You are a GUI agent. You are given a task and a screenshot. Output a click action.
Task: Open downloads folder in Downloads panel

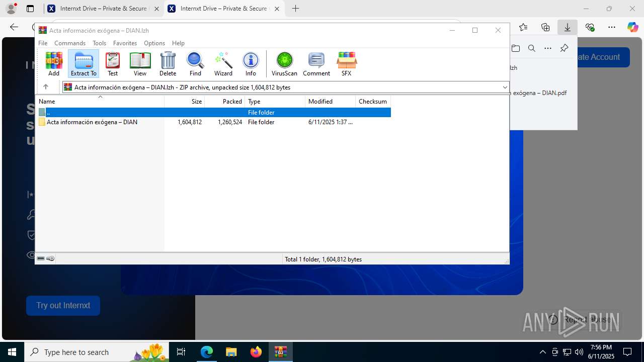tap(516, 48)
